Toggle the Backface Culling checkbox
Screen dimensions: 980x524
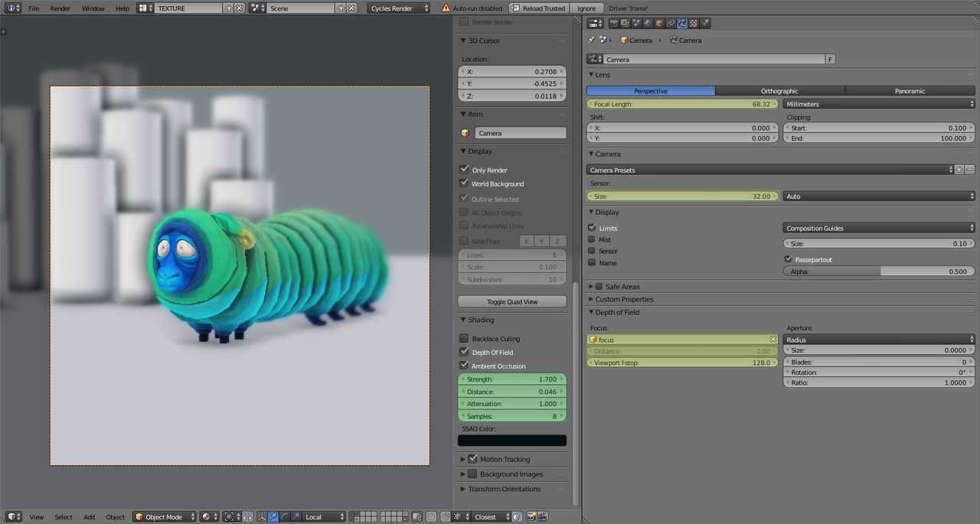(x=464, y=338)
